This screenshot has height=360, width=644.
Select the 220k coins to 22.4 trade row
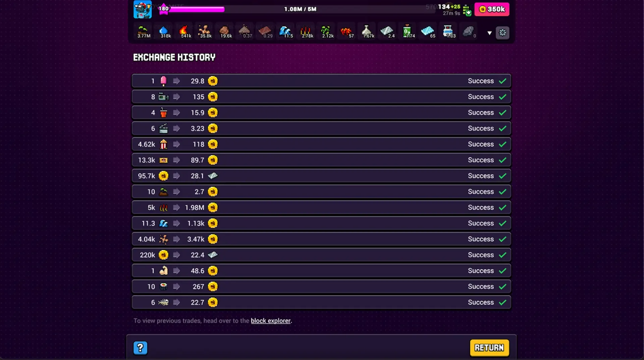(321, 255)
